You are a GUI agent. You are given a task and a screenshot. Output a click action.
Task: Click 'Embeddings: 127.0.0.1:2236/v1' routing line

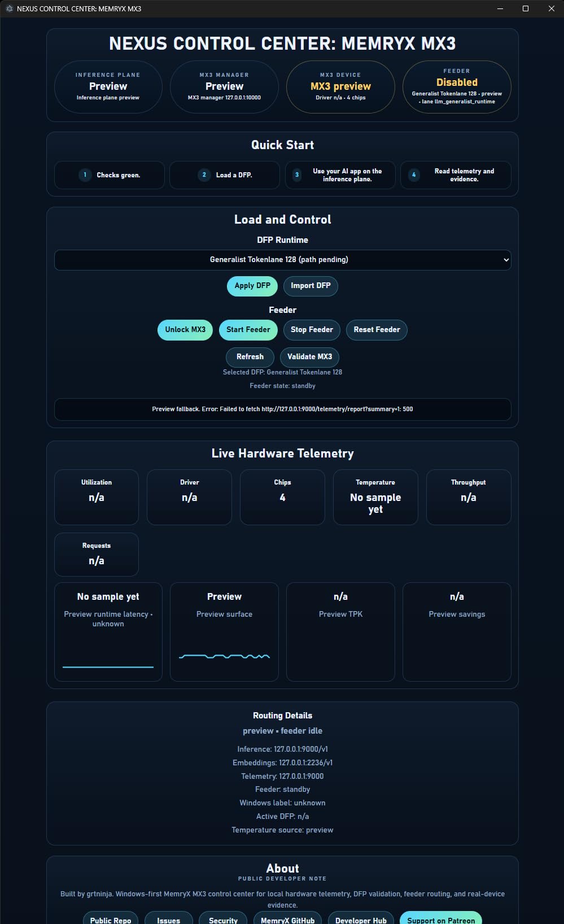tap(282, 762)
